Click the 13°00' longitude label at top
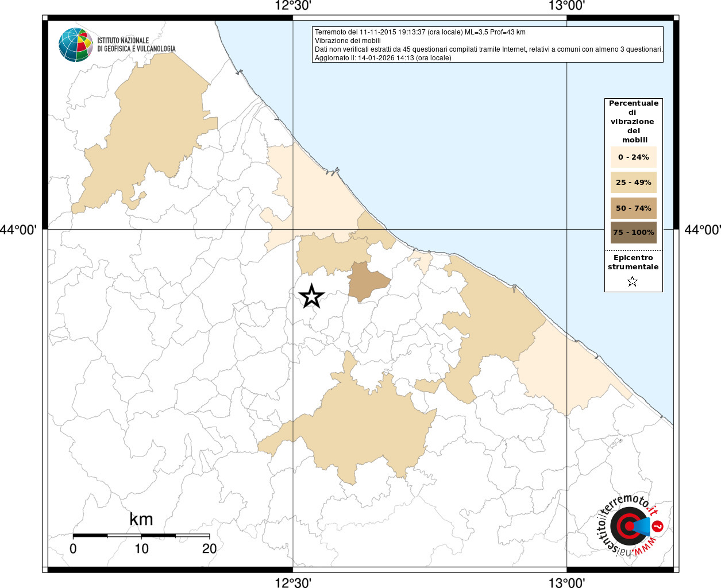 tap(566, 6)
